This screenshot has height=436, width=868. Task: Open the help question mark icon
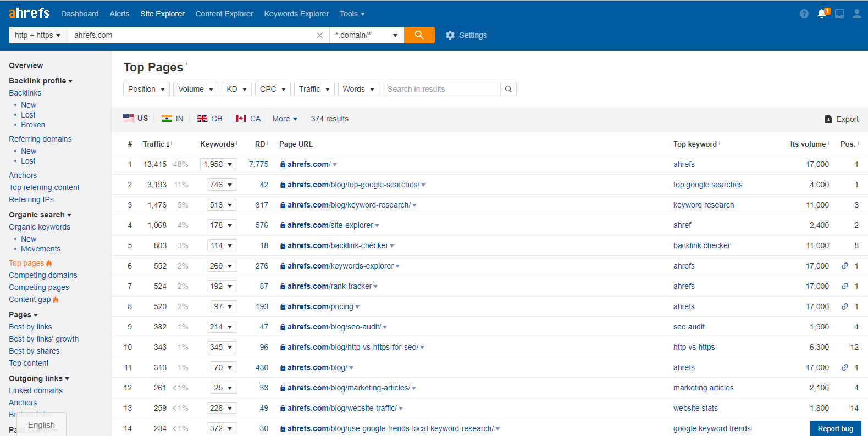pos(804,14)
